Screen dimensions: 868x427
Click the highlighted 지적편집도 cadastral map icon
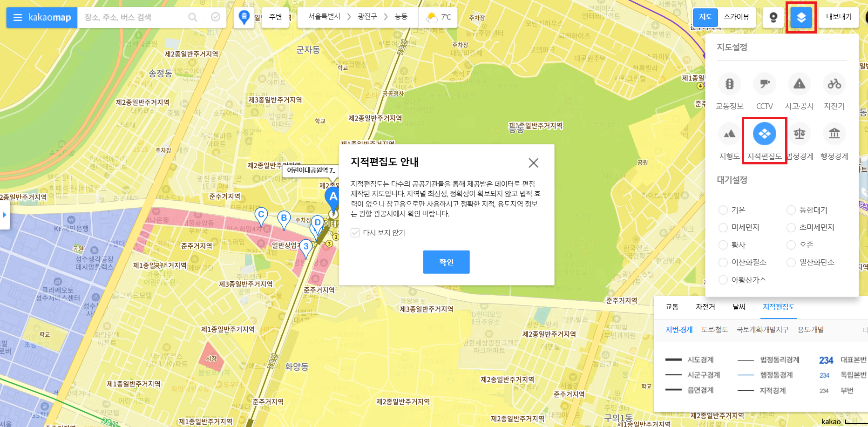point(764,134)
